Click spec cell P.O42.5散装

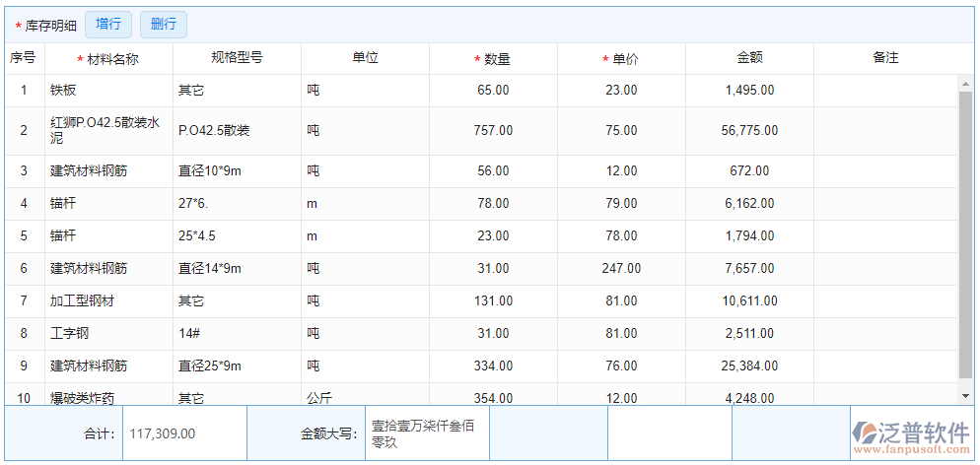(x=237, y=130)
